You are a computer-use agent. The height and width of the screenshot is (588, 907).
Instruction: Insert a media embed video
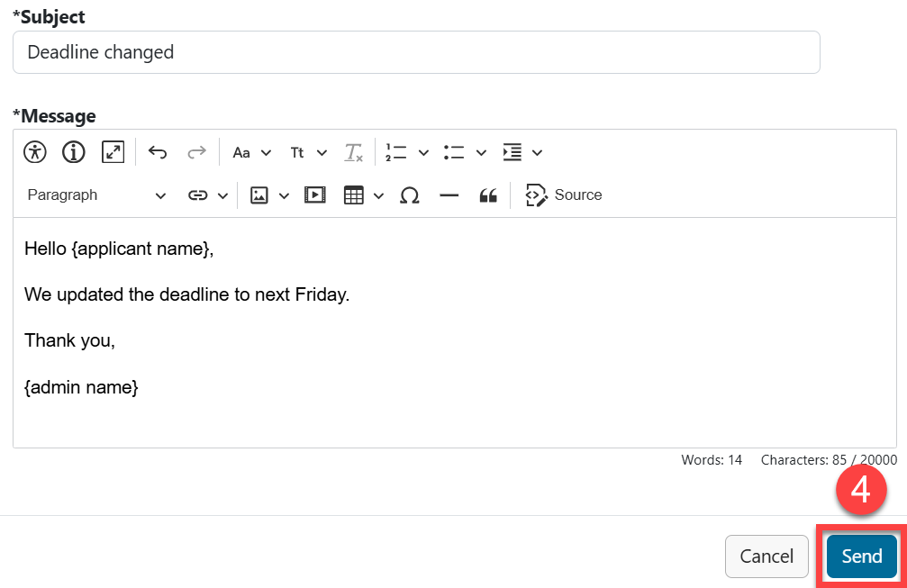pos(314,194)
